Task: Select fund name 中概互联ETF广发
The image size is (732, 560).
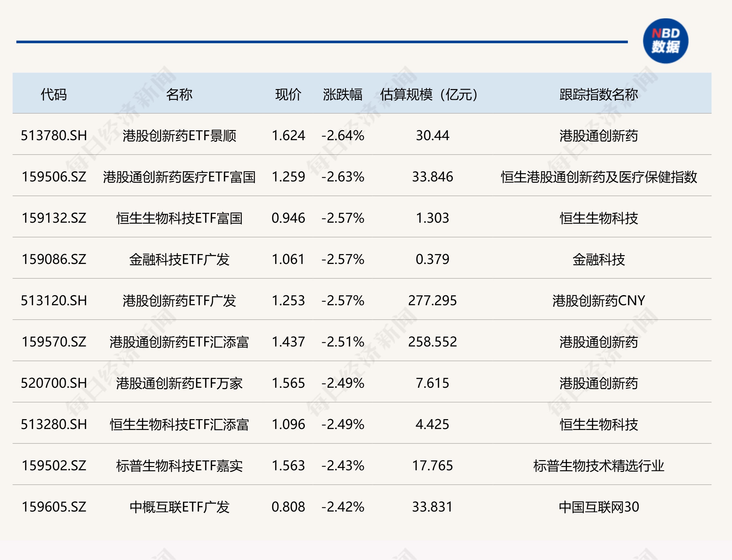Action: coord(179,507)
